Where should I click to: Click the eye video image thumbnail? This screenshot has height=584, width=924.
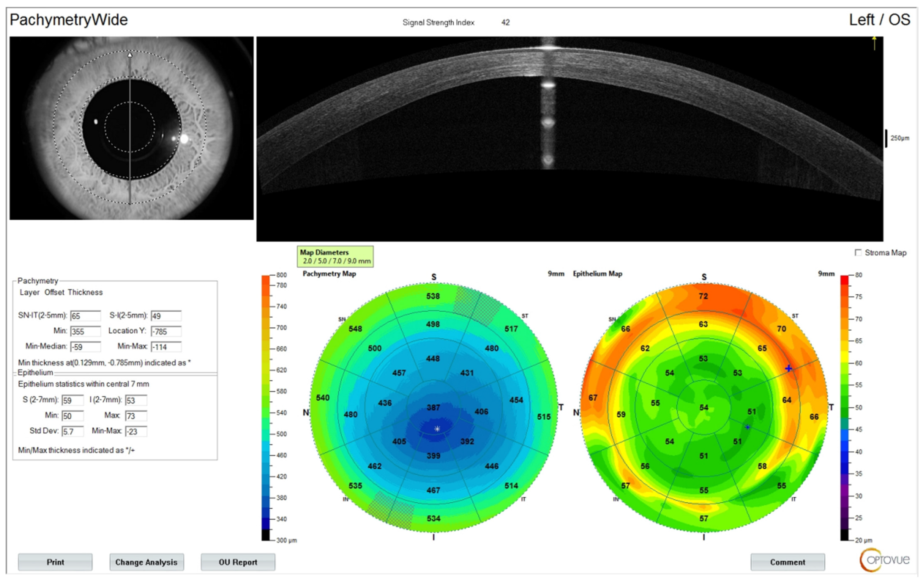132,128
